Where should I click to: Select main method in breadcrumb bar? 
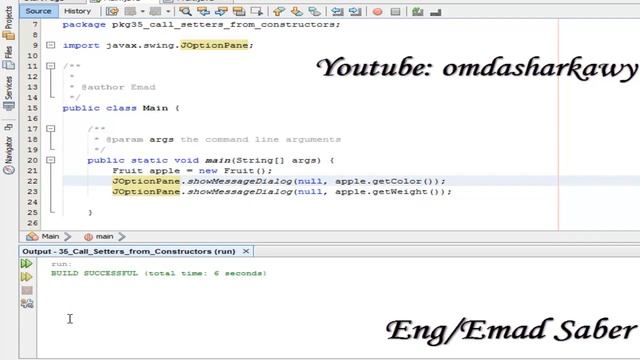104,236
